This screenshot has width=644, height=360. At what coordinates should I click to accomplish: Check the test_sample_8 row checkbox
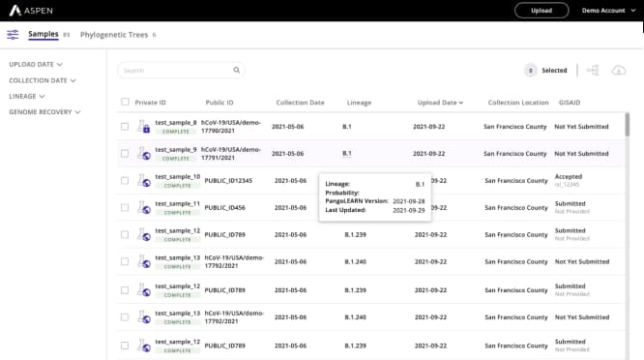click(125, 127)
